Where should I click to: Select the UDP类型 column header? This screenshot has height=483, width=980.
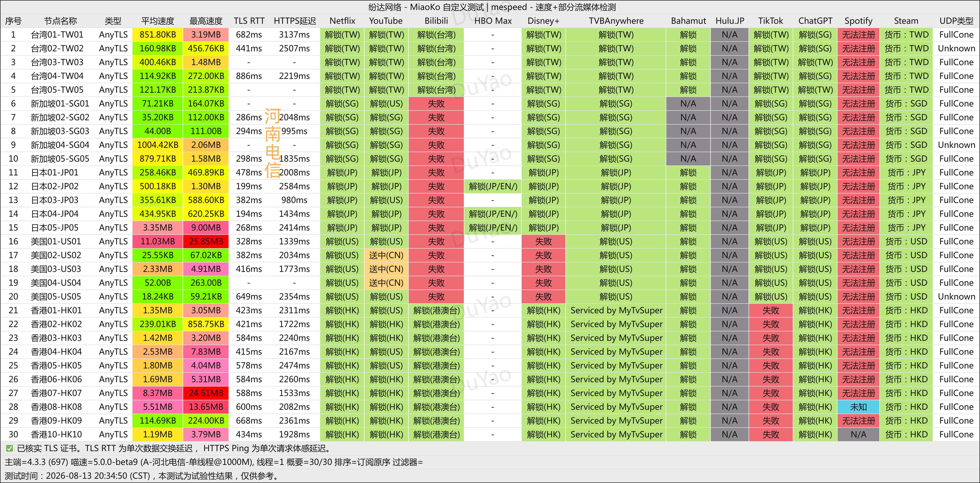[956, 21]
